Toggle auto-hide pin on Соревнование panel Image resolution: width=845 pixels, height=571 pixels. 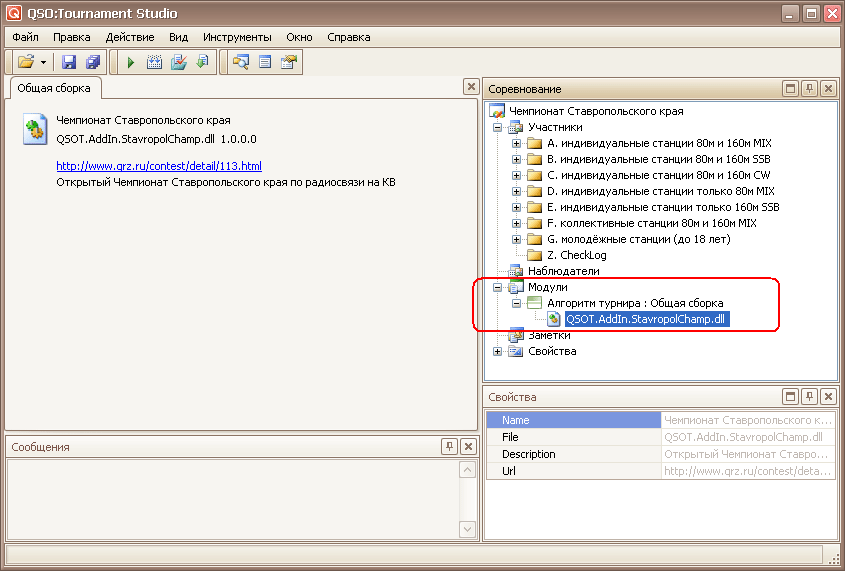tap(809, 89)
